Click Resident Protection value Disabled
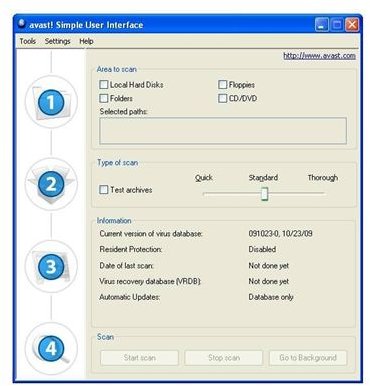The height and width of the screenshot is (386, 370). (262, 249)
